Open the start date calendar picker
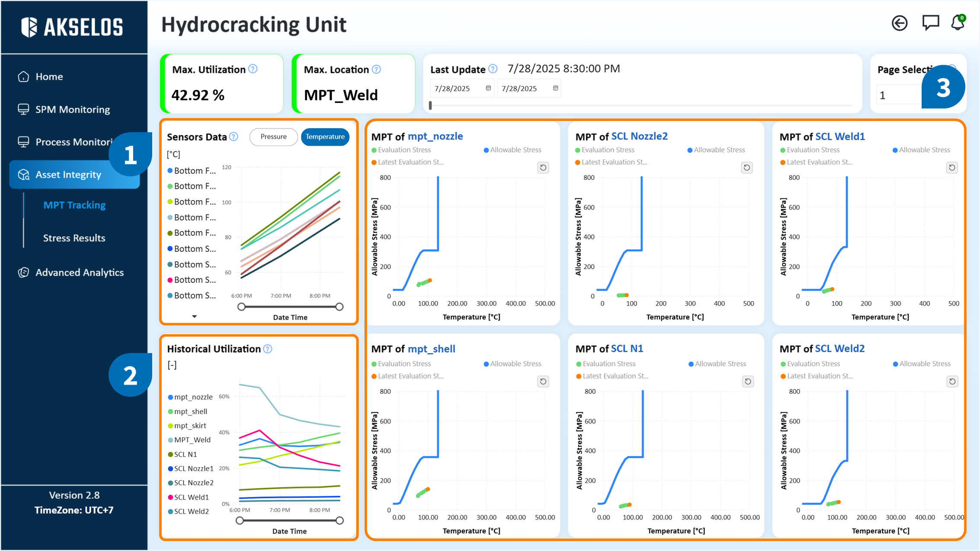 coord(488,89)
